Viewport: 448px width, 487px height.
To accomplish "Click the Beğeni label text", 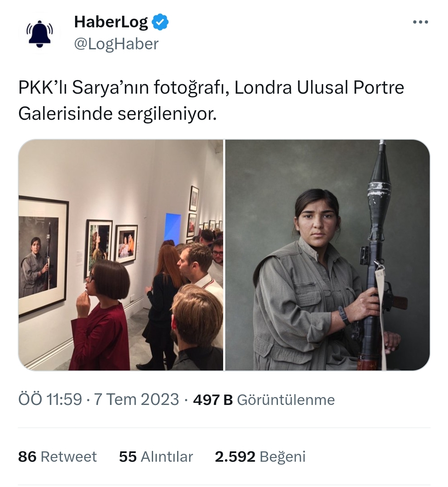I will 282,457.
